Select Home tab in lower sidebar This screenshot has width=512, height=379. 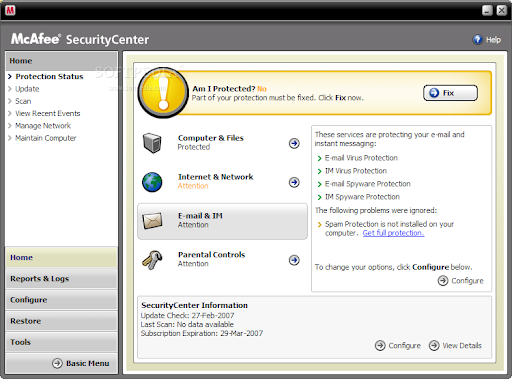pos(61,257)
